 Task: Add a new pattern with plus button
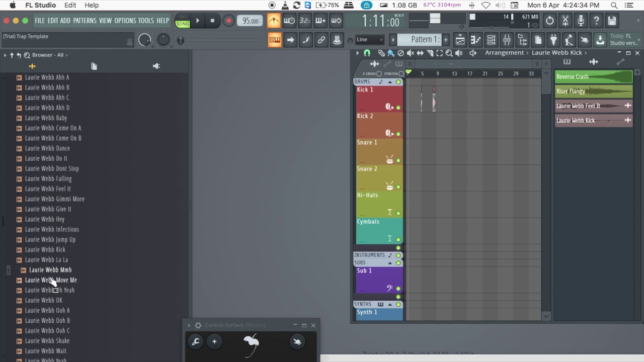[x=445, y=40]
